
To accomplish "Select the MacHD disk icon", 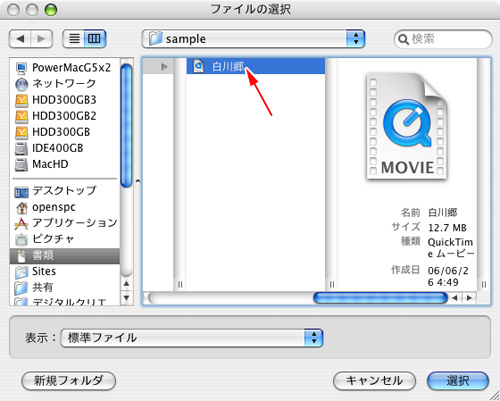I will tap(21, 164).
